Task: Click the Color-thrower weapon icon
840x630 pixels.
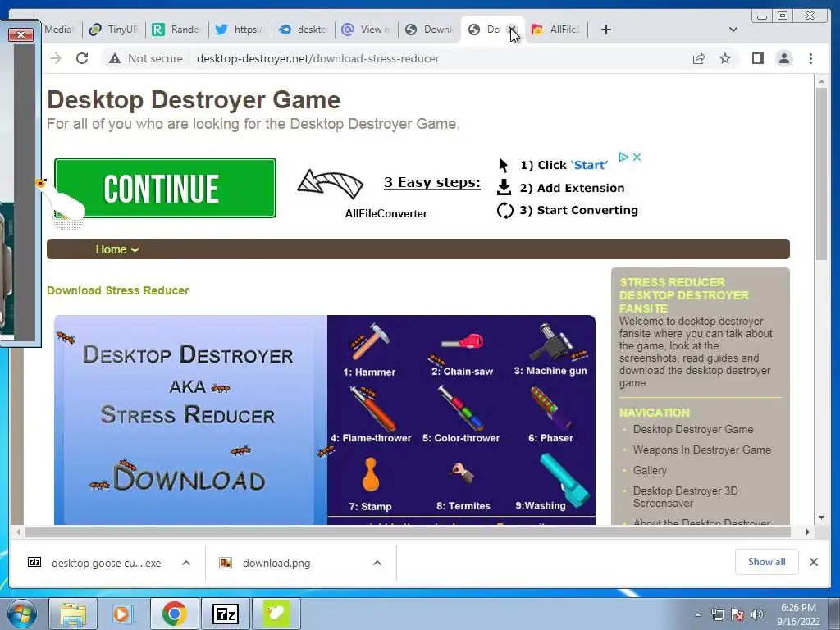Action: tap(461, 409)
